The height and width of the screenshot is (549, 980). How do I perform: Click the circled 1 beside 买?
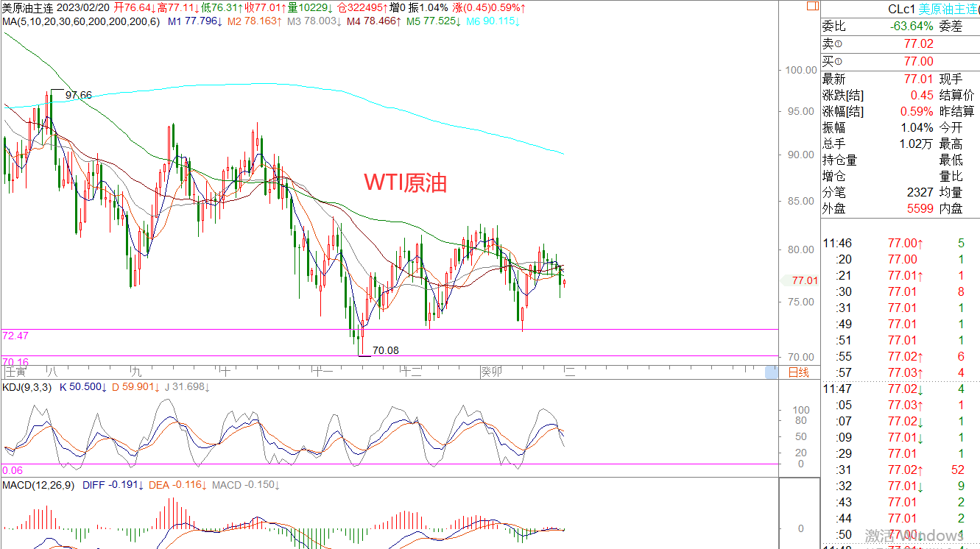tap(839, 62)
